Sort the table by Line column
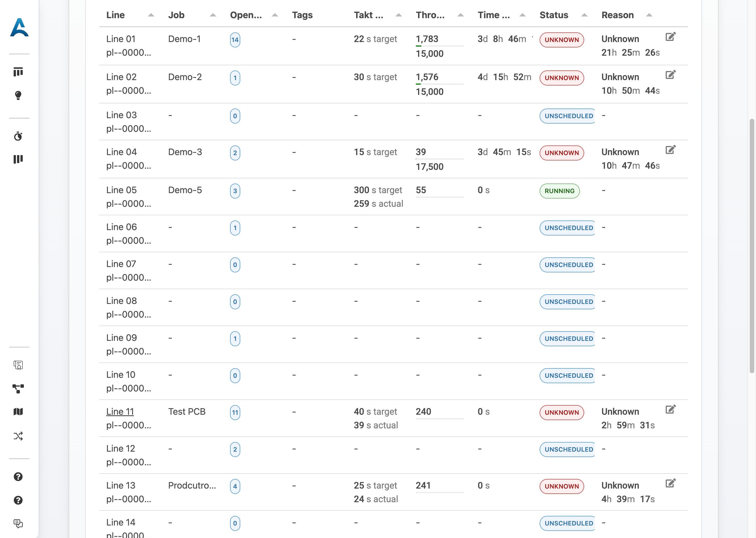 coord(151,15)
